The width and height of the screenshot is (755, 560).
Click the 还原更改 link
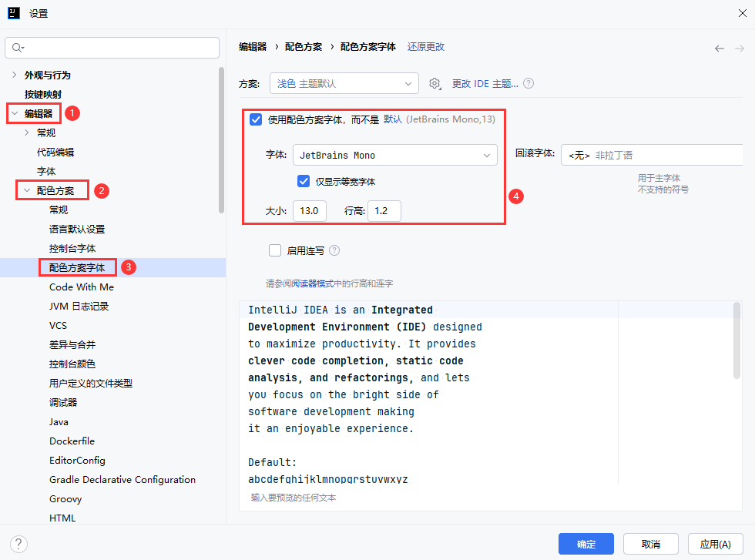click(425, 47)
